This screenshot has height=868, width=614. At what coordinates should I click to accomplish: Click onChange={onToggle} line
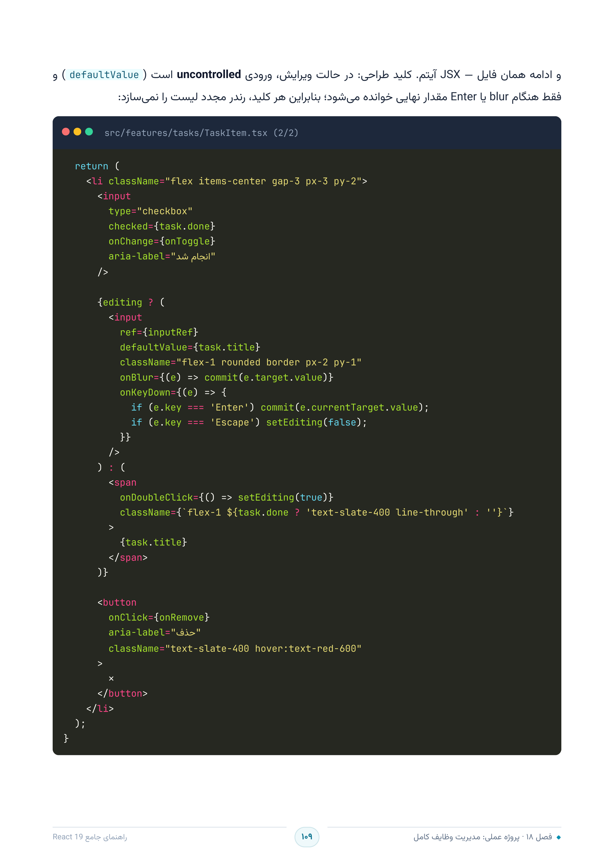162,241
